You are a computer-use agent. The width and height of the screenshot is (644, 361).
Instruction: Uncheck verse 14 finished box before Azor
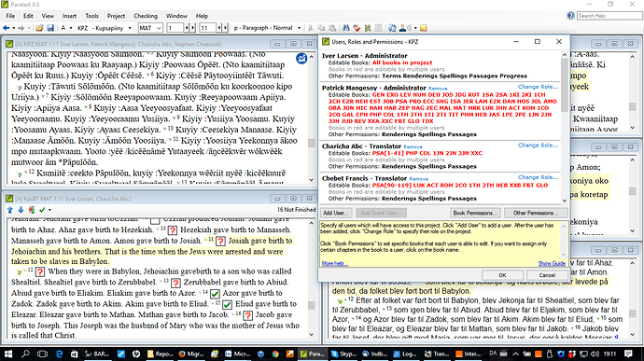tap(215, 294)
